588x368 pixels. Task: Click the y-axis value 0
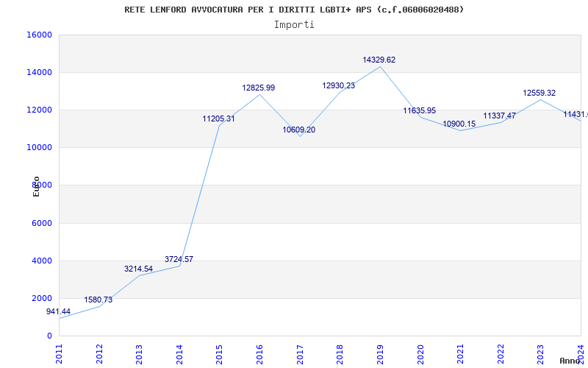(x=49, y=336)
